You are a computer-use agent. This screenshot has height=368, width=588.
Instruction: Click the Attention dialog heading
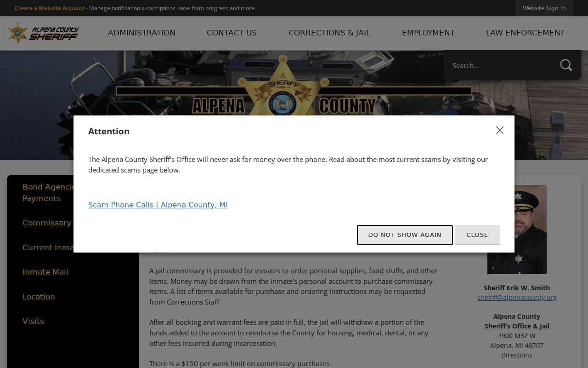click(x=109, y=131)
